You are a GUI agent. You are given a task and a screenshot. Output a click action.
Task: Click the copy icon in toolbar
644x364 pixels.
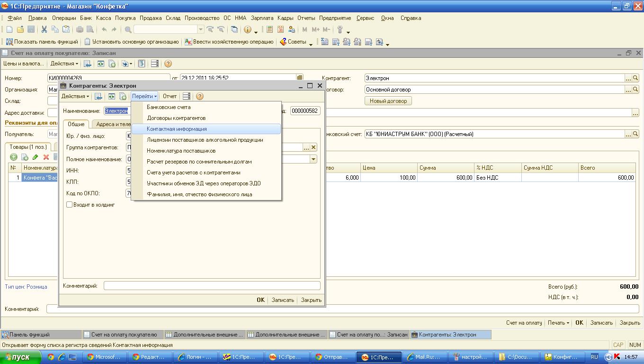click(55, 29)
